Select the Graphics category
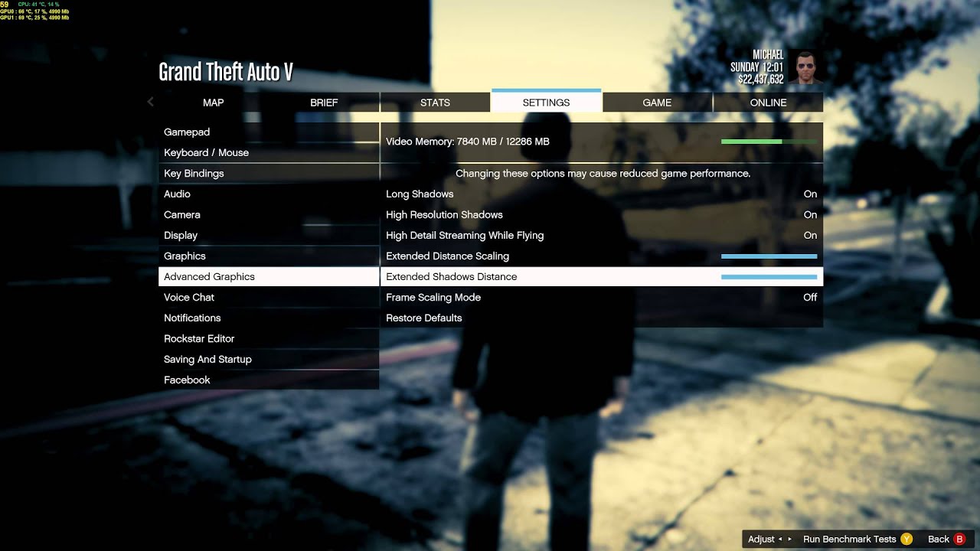 pos(269,256)
